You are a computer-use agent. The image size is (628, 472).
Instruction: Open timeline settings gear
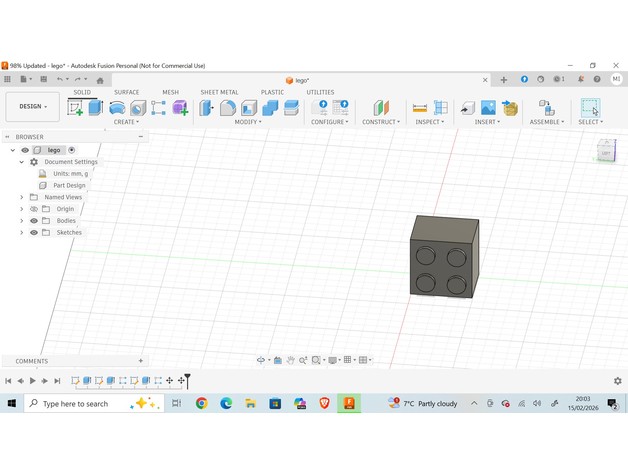click(x=618, y=381)
